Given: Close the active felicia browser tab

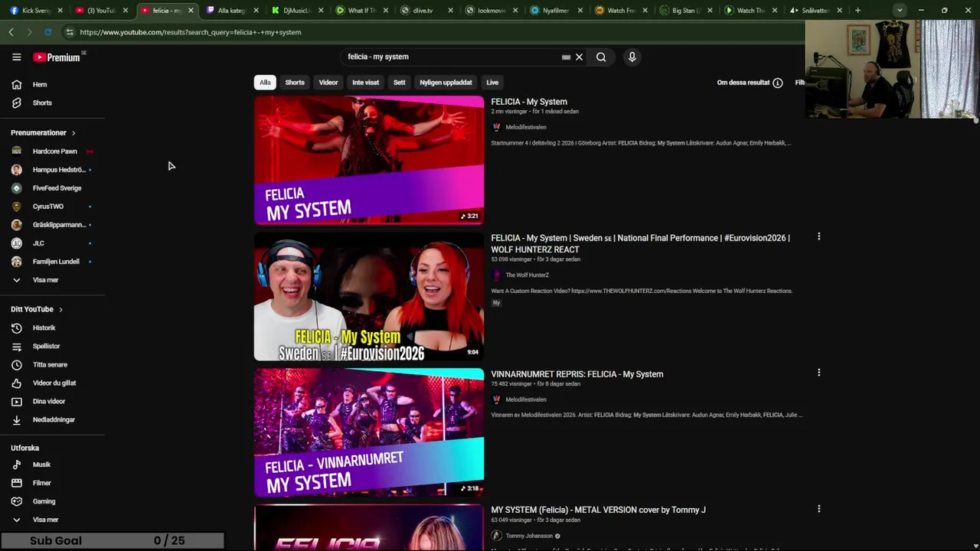Looking at the screenshot, I should click(191, 11).
